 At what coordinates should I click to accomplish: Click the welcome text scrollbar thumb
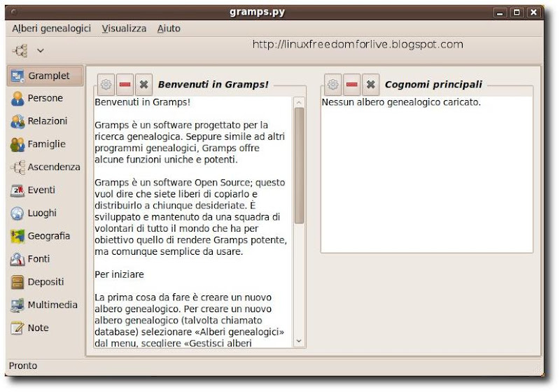300,166
